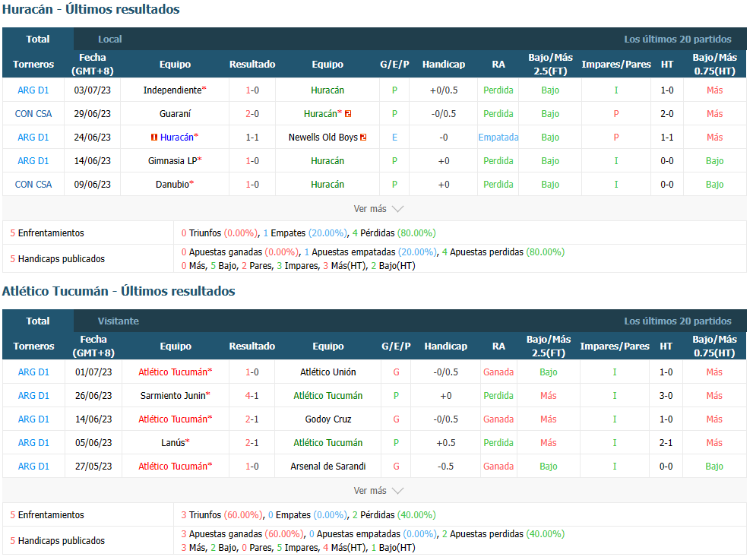Open the Godoy Cruz team link
This screenshot has width=753, height=560.
click(x=328, y=419)
